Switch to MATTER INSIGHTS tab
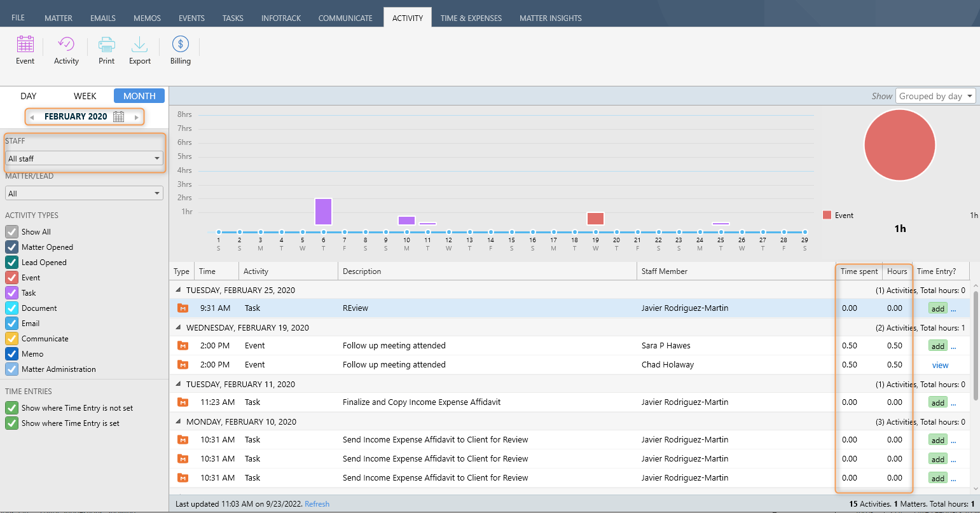980x513 pixels. tap(551, 18)
